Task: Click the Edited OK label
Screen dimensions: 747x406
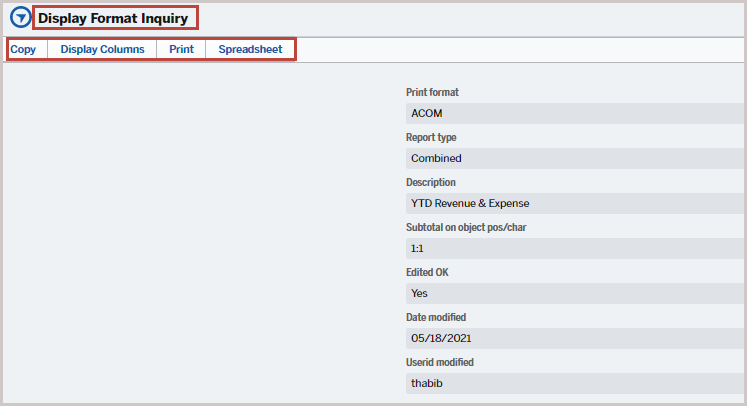Action: [x=428, y=273]
